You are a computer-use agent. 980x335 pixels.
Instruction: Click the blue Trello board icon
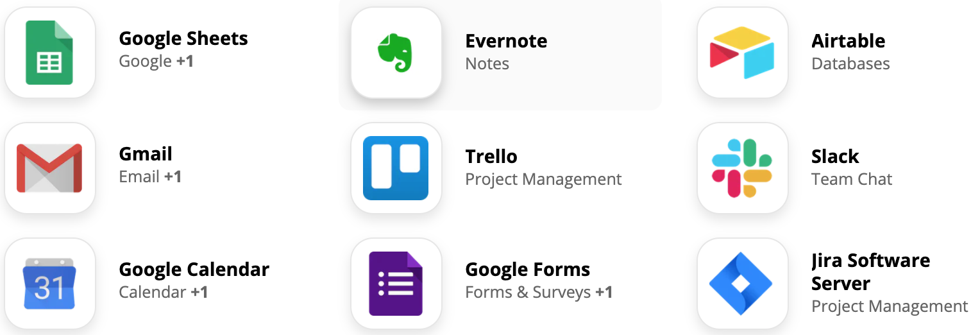click(x=396, y=168)
